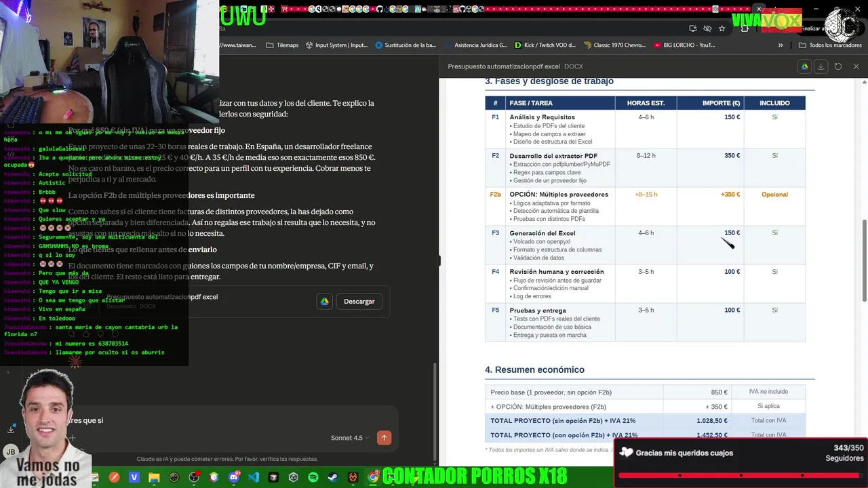Open the Google Drive save icon in preview header
This screenshot has width=868, height=488.
805,66
